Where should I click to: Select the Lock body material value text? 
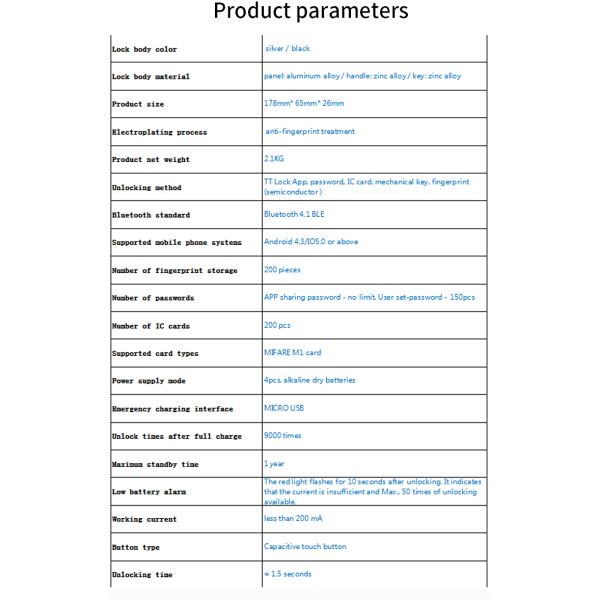(362, 76)
